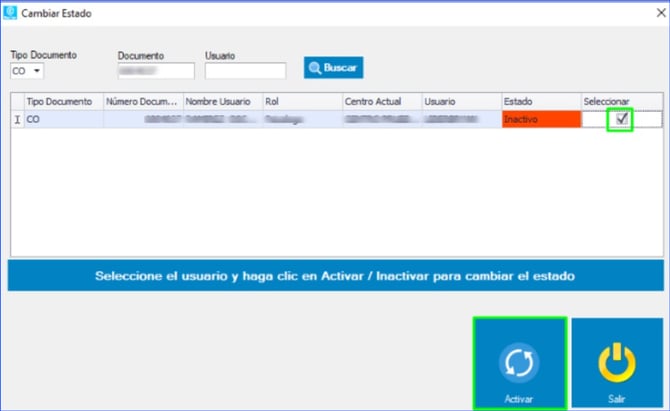Click the Número Documento column header
Image resolution: width=670 pixels, height=411 pixels.
tap(143, 102)
